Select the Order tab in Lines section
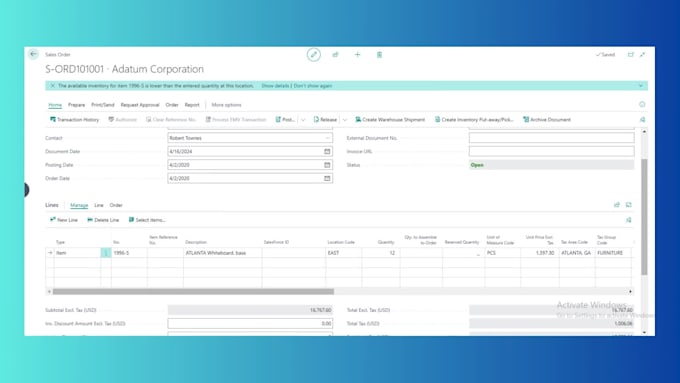Viewport: 680px width, 383px height. 116,205
